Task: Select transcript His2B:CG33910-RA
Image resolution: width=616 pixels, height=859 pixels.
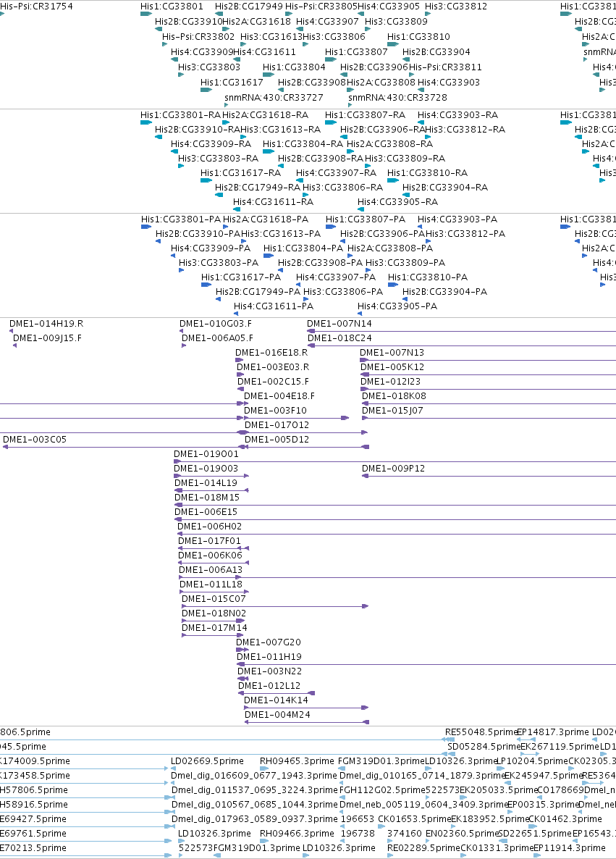Action: pos(198,130)
